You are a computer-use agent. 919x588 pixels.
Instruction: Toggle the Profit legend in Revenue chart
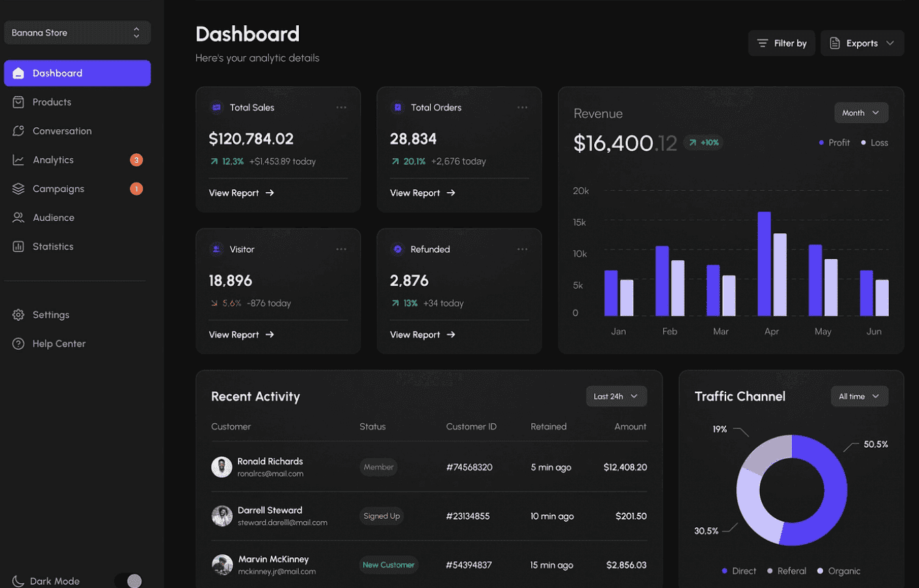pos(834,143)
